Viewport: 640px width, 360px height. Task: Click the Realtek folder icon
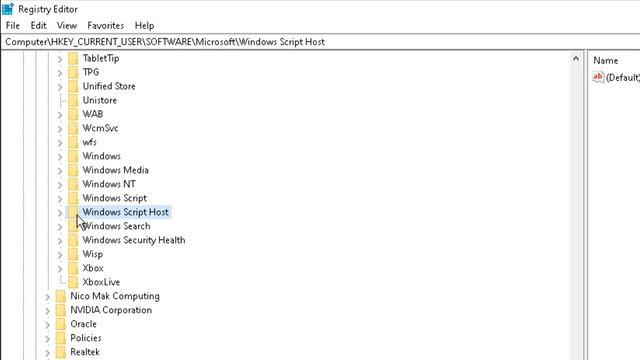(60, 352)
